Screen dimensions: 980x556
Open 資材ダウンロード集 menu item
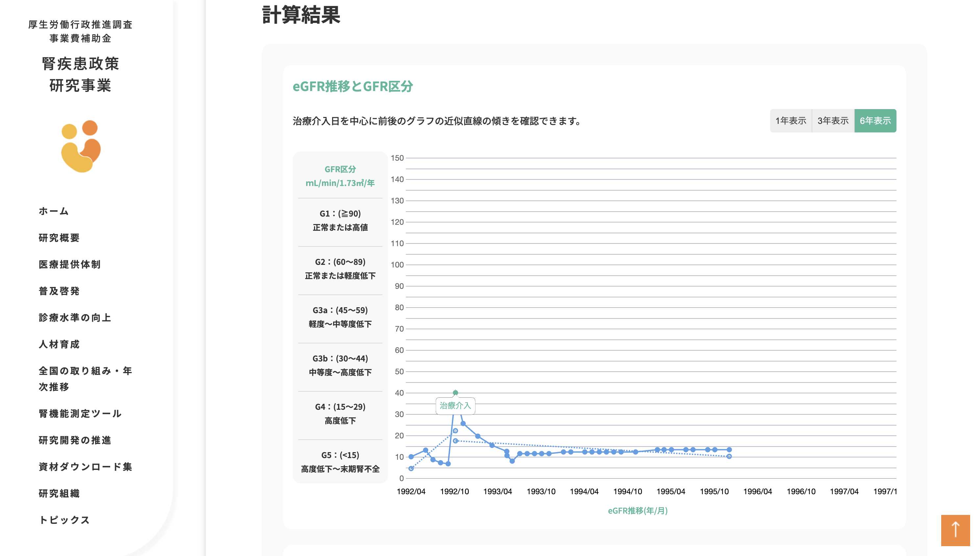click(x=85, y=467)
